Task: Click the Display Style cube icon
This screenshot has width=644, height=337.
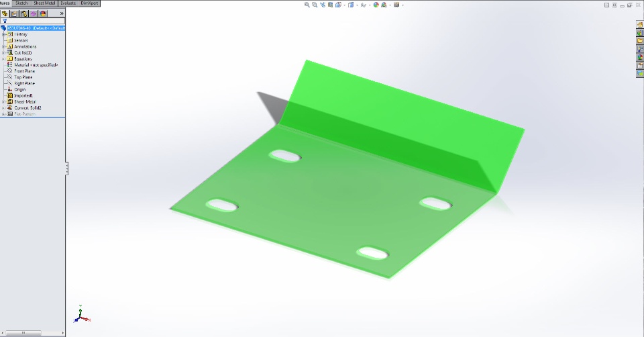Action: coord(351,5)
